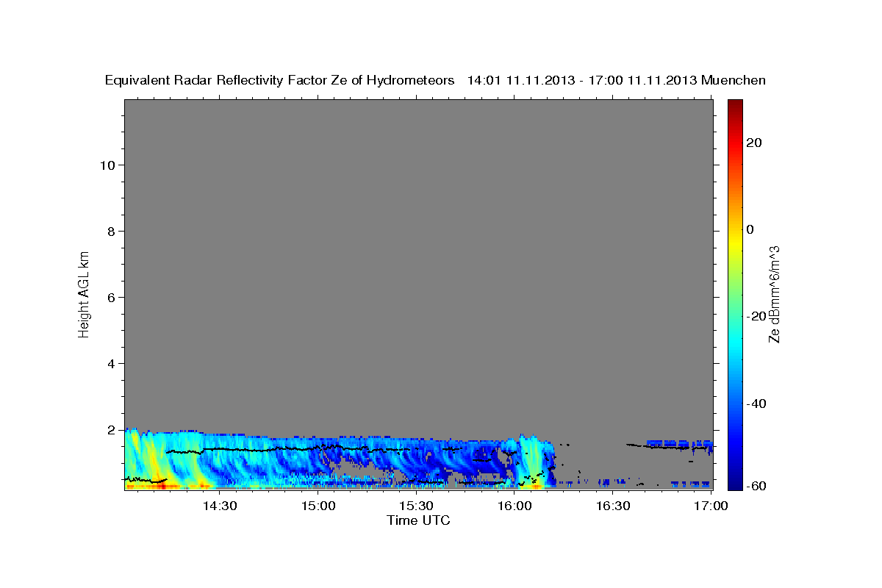Click the location label 'Muenchen'
Screen dimensions: 882x588
(x=734, y=80)
